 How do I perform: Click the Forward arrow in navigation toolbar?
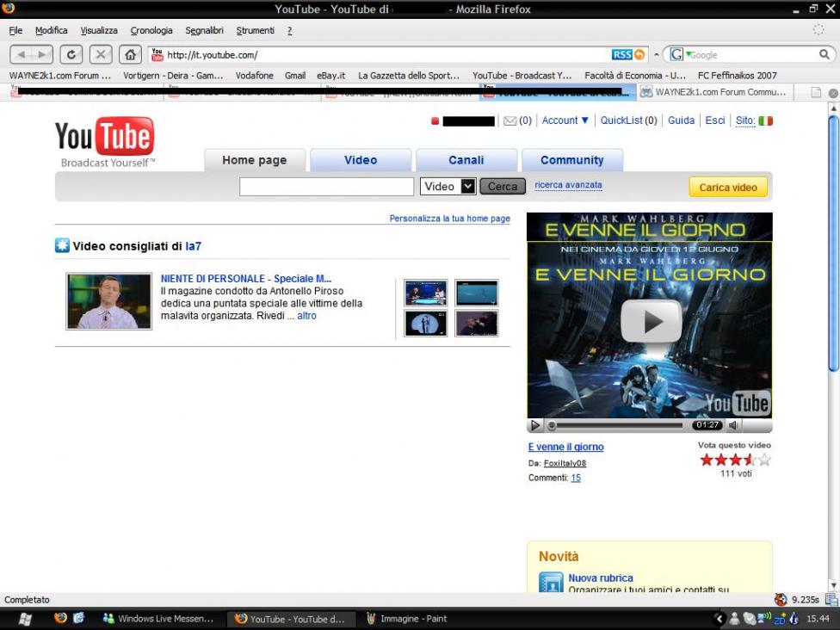click(42, 54)
